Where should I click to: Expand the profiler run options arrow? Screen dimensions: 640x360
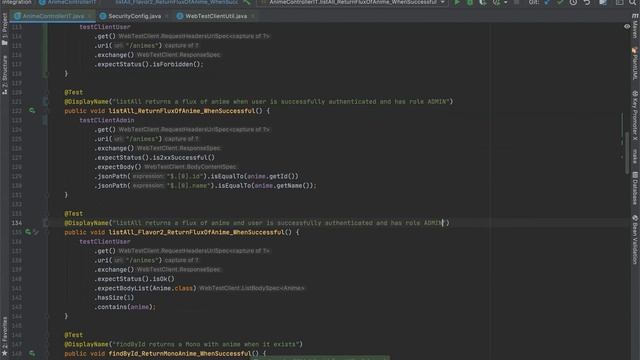pyautogui.click(x=505, y=2)
